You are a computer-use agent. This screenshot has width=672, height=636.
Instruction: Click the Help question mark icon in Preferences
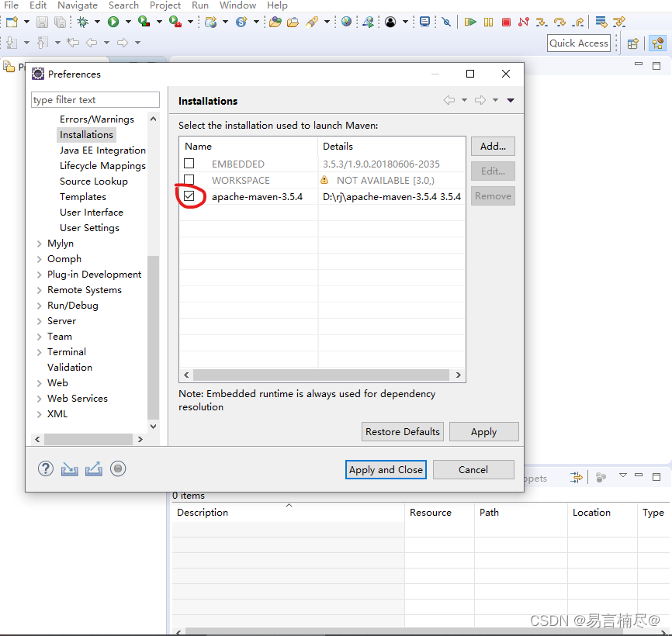click(x=46, y=469)
